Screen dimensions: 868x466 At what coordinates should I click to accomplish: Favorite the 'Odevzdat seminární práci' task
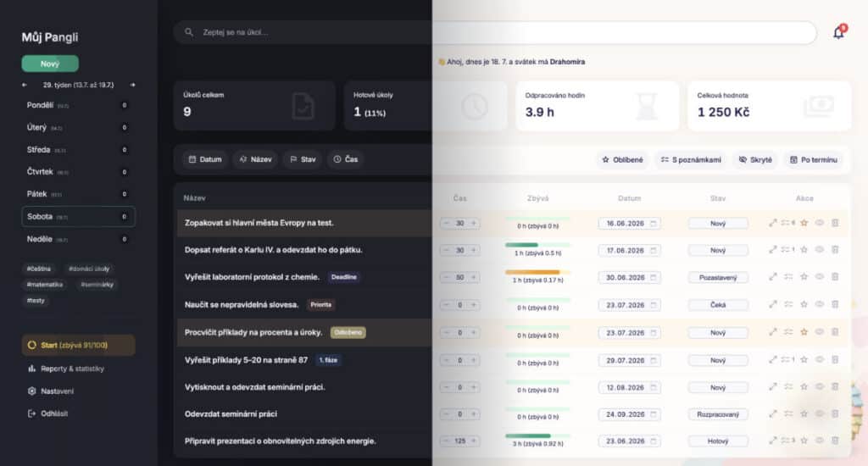pyautogui.click(x=804, y=414)
